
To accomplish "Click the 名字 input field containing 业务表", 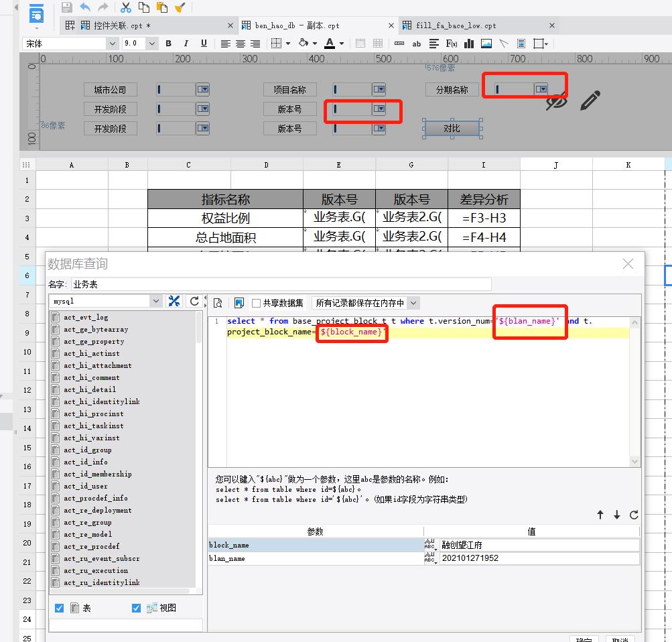I will coord(281,284).
